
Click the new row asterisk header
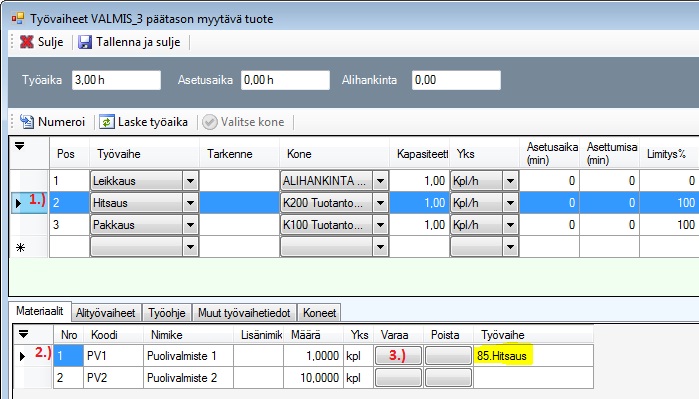coord(29,247)
